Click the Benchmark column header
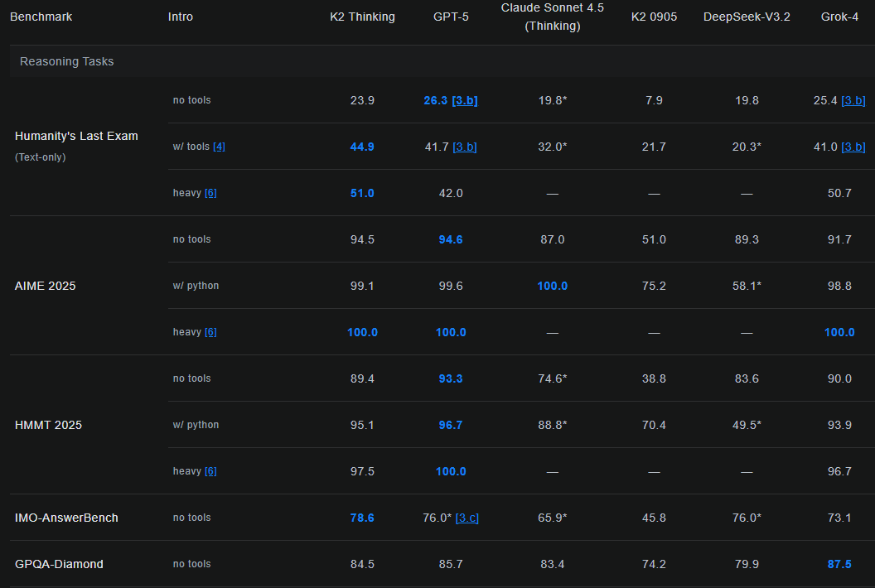This screenshot has width=875, height=588. pyautogui.click(x=41, y=17)
